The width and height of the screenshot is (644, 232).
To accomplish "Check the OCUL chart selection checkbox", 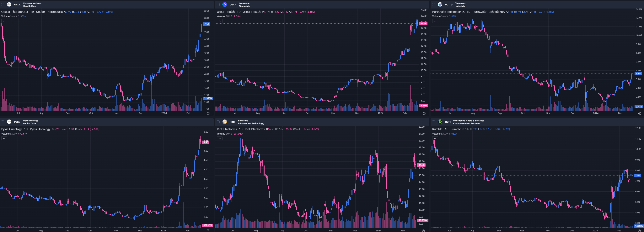I will (3, 4).
